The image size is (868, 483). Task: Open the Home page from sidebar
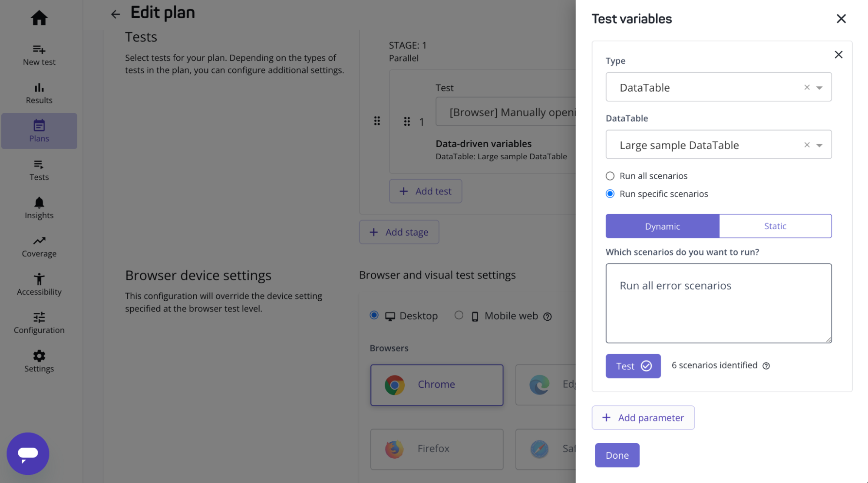(39, 18)
